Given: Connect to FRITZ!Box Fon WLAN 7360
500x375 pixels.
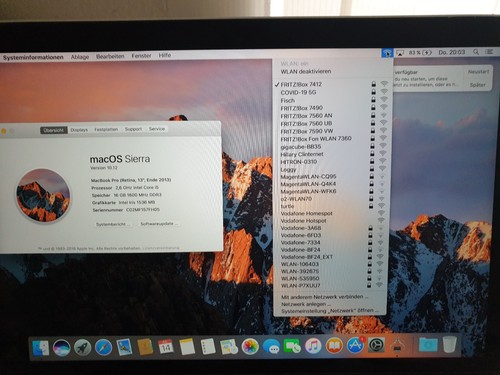Looking at the screenshot, I should click(332, 138).
